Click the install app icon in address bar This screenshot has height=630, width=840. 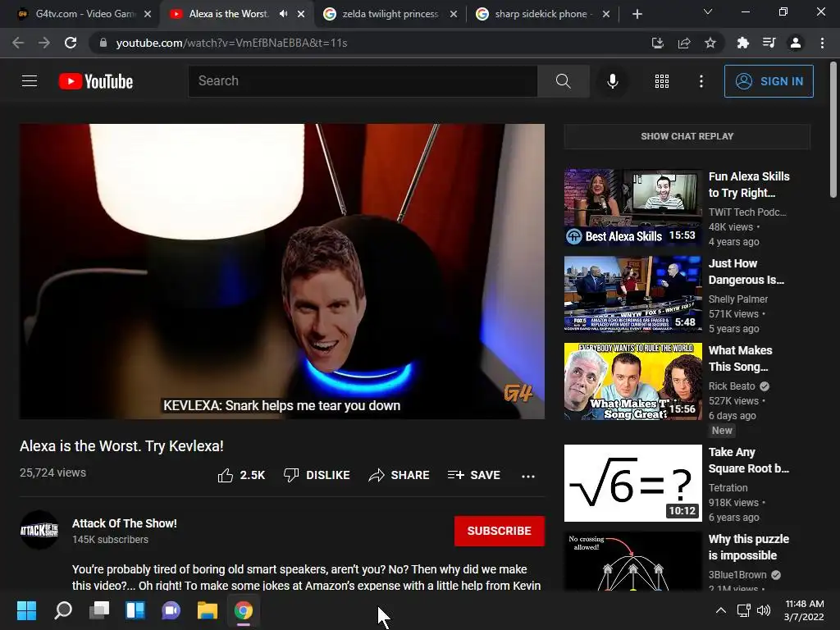pos(657,43)
